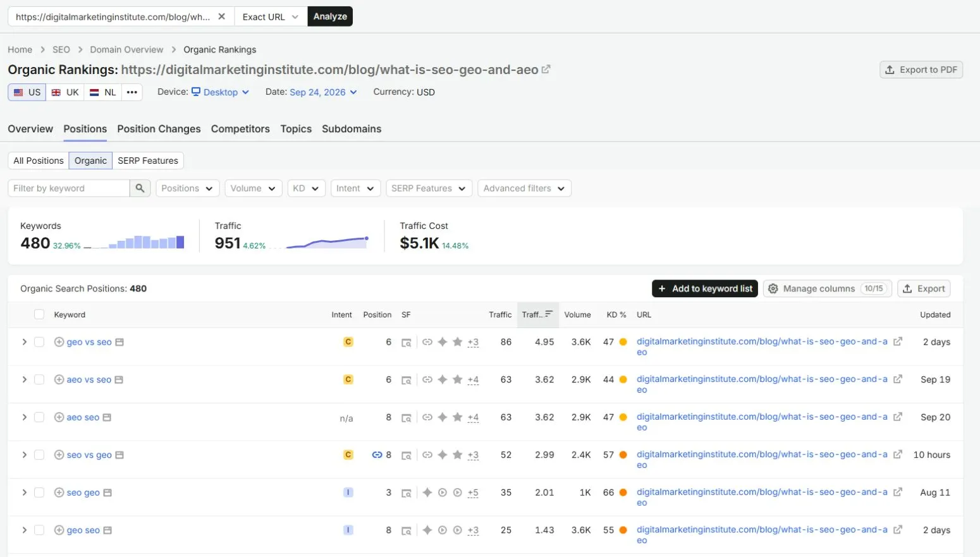This screenshot has height=557, width=980.
Task: Click the keyword filter search icon
Action: coord(140,188)
